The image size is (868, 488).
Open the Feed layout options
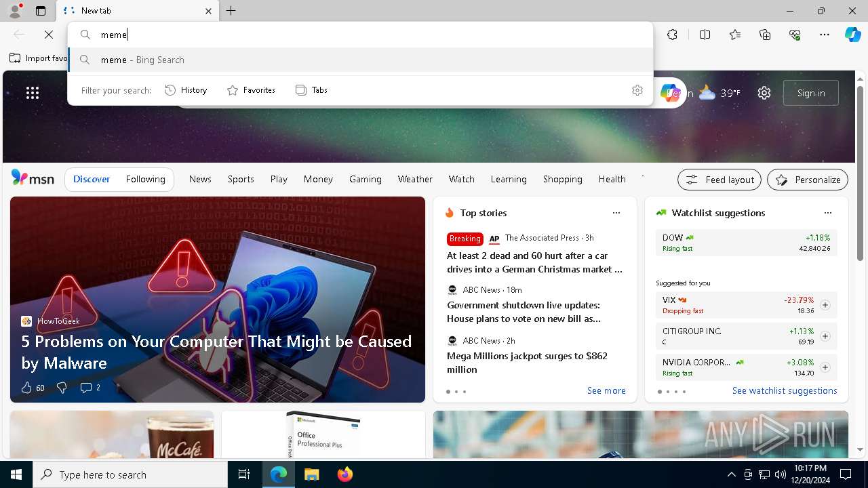coord(719,180)
